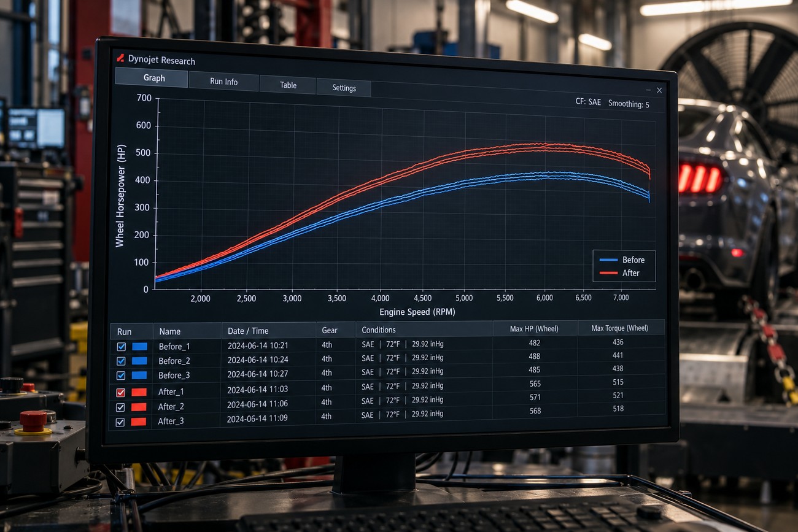Viewport: 798px width, 532px height.
Task: Click the 2024-06-14 10:24 timestamp
Action: [x=258, y=360]
